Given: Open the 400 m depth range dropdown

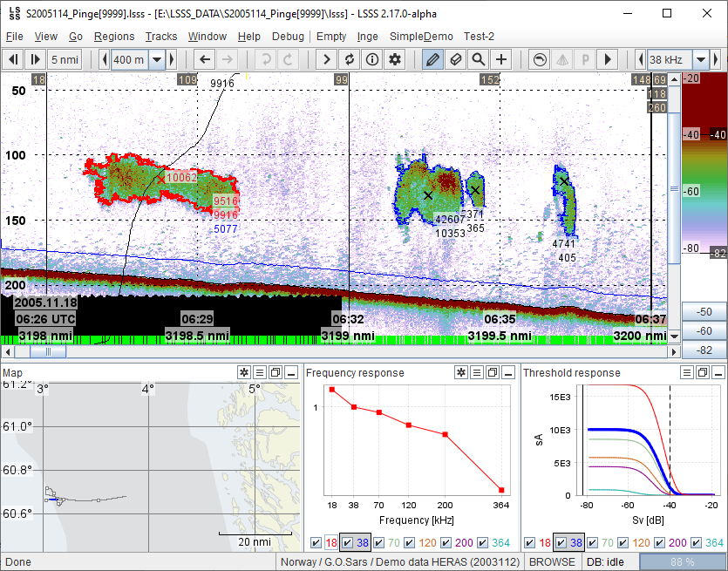Looking at the screenshot, I should tap(157, 59).
